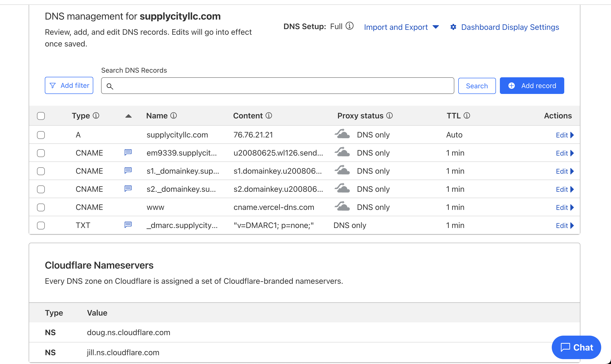Click u20080625.wl126.send... content cell

(x=278, y=153)
